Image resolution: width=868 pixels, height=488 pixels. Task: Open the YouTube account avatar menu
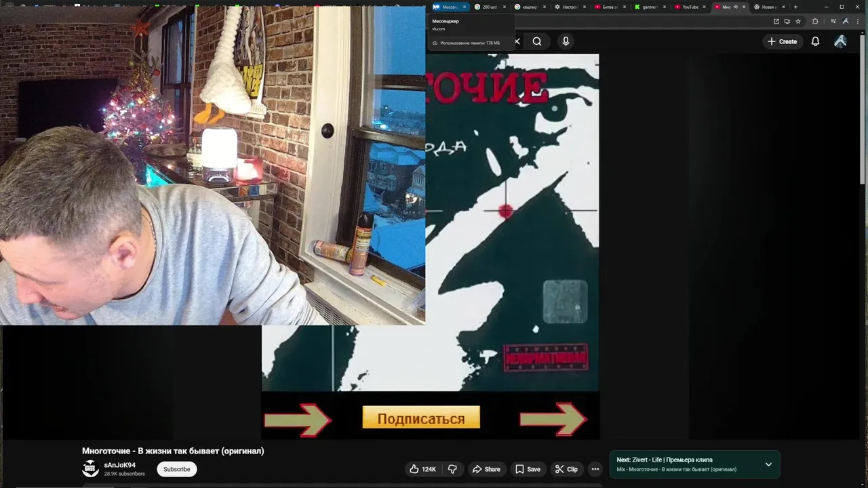point(840,41)
